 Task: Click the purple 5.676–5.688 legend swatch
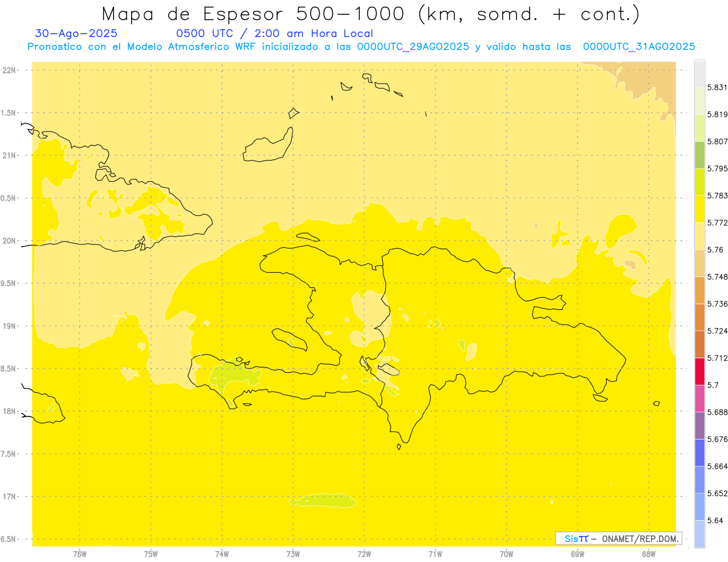coord(699,426)
